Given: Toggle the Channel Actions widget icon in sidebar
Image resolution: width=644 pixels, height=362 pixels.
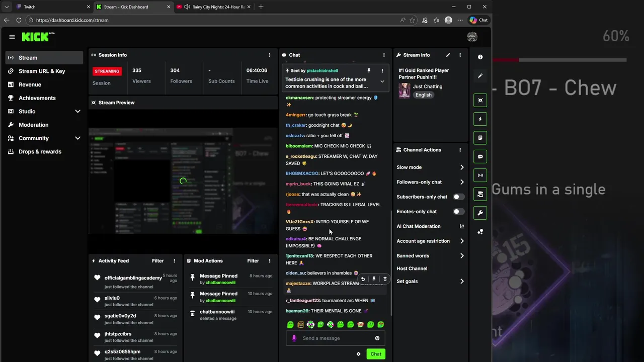Looking at the screenshot, I should coord(480,194).
